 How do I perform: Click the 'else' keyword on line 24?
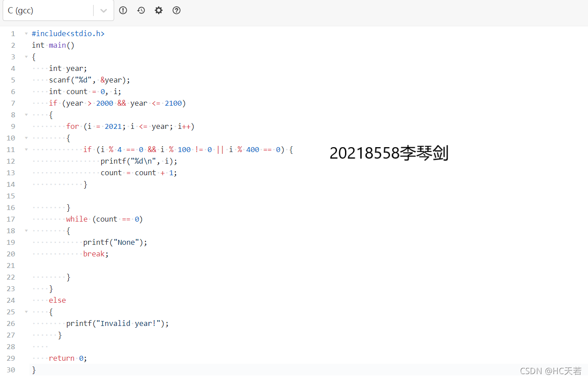click(58, 300)
